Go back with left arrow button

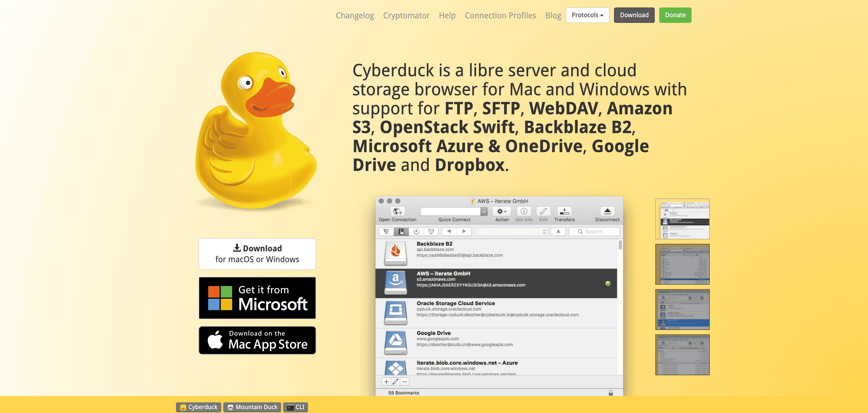pos(449,231)
